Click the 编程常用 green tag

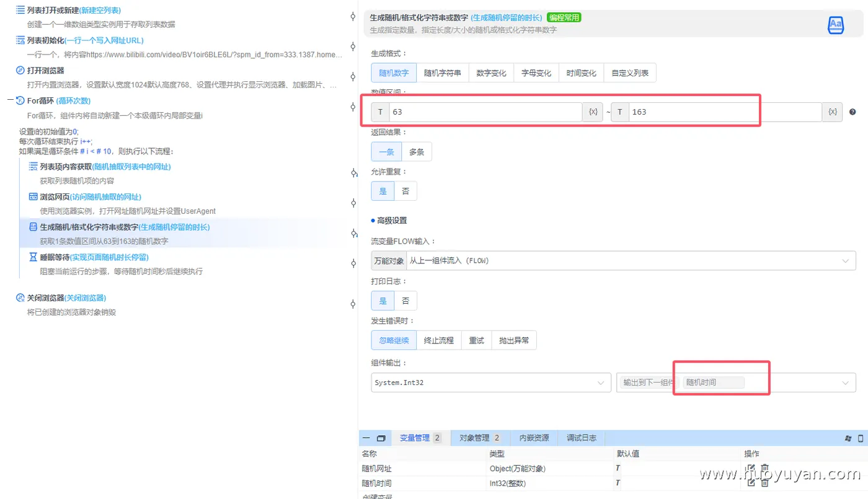click(564, 17)
